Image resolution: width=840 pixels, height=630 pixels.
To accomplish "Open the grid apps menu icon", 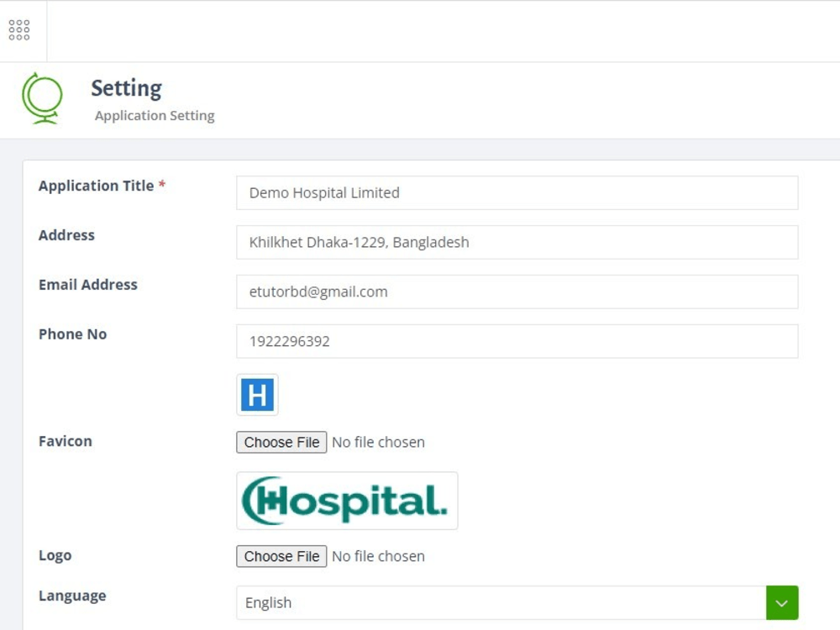I will tap(19, 30).
